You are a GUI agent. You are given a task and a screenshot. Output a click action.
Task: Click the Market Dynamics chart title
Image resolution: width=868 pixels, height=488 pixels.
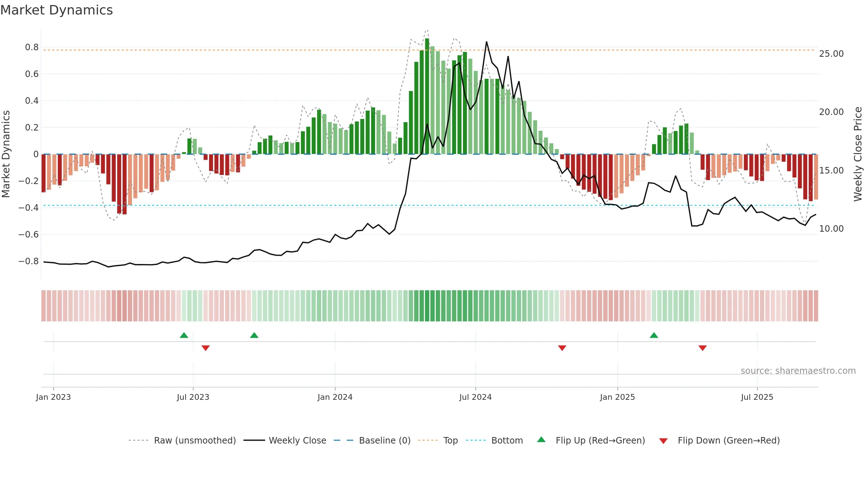coord(56,10)
